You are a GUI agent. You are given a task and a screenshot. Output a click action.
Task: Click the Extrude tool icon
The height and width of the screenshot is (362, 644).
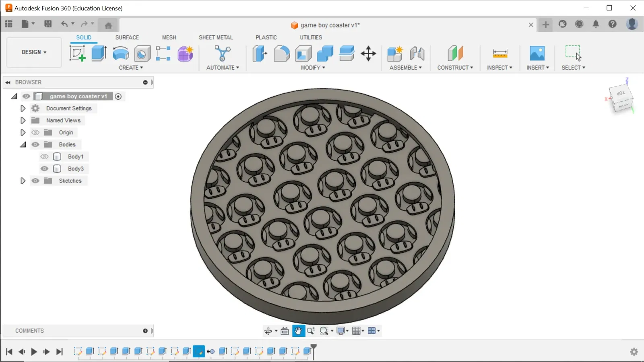click(x=99, y=53)
